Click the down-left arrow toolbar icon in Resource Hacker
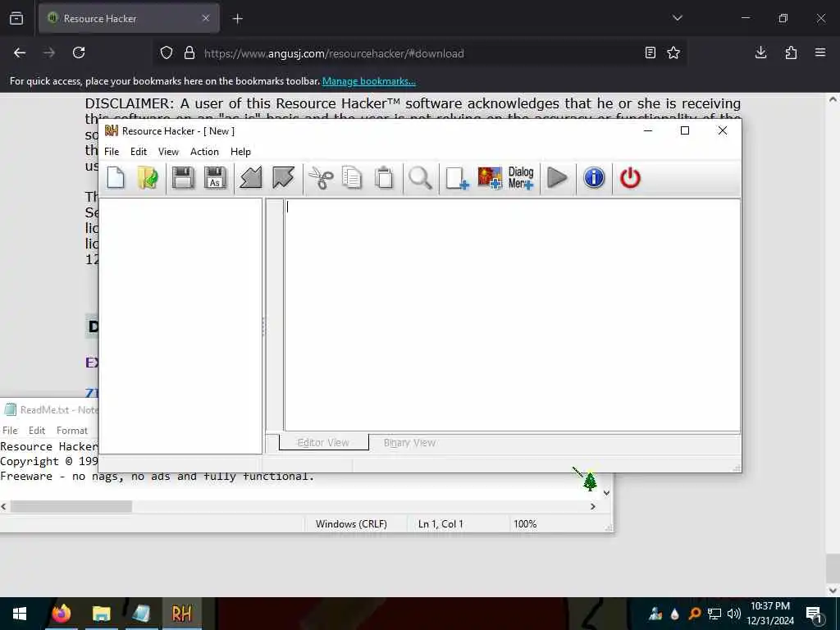Viewport: 840px width, 630px height. pyautogui.click(x=251, y=178)
